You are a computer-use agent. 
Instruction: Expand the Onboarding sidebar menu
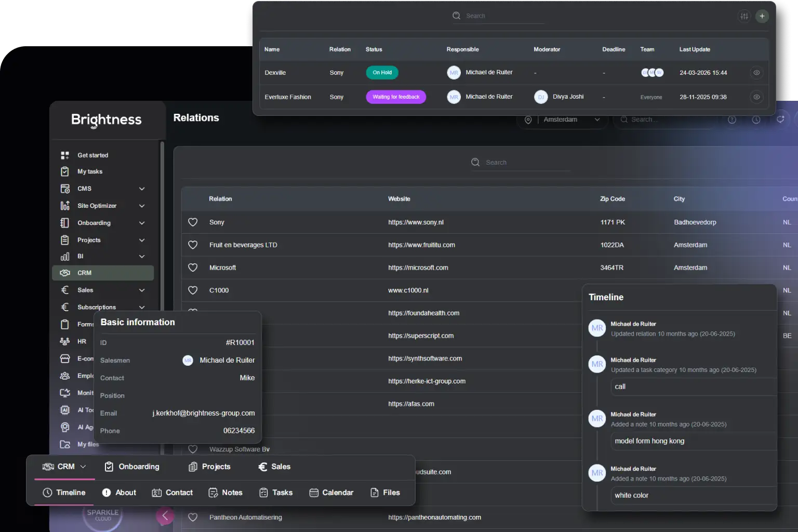[142, 223]
